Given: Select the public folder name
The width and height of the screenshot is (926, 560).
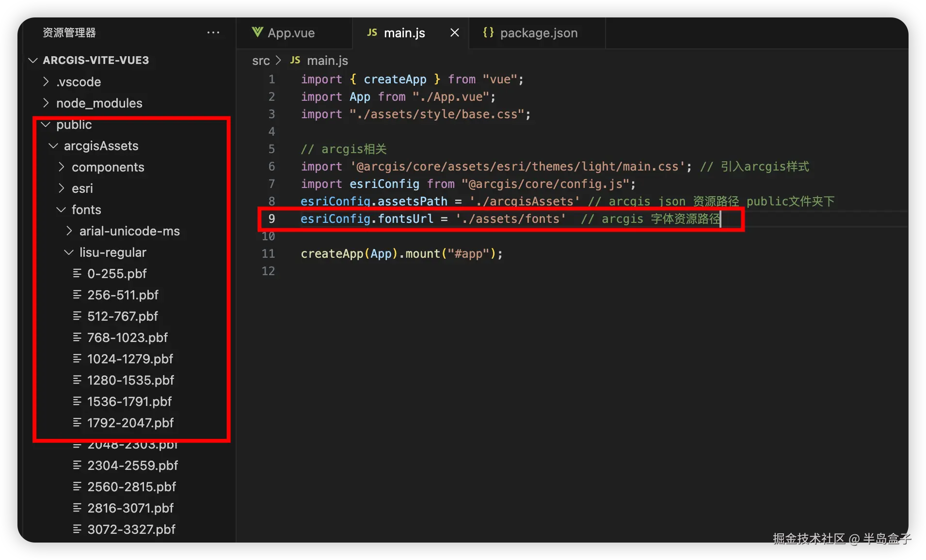Looking at the screenshot, I should coord(74,124).
